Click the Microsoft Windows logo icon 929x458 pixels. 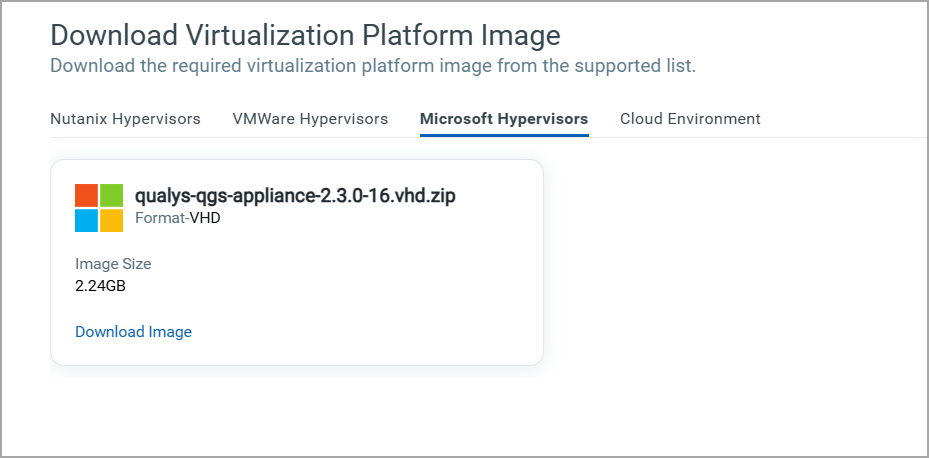click(99, 207)
